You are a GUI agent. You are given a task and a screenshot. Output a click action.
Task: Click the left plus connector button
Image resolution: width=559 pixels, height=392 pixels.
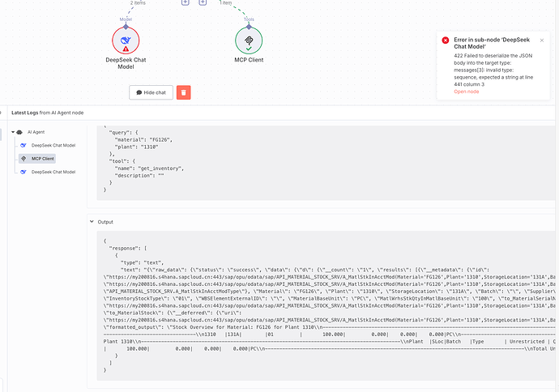pos(186,2)
